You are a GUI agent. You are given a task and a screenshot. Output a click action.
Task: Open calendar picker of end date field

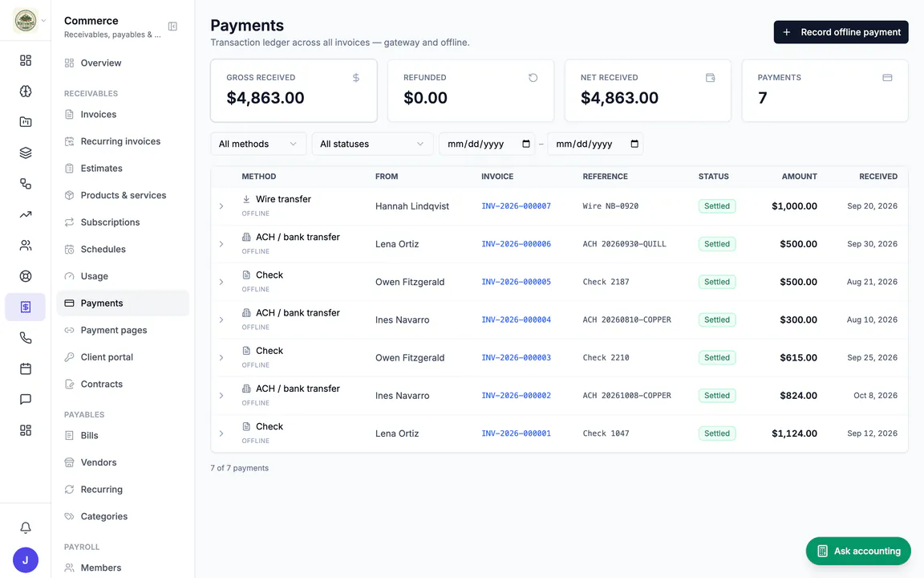(x=634, y=144)
